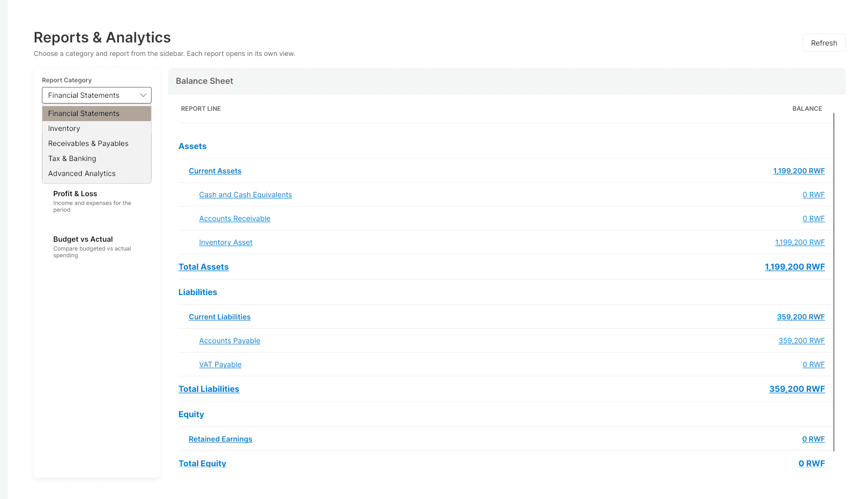The height and width of the screenshot is (499, 868).
Task: Open the Total Assets link
Action: click(204, 267)
